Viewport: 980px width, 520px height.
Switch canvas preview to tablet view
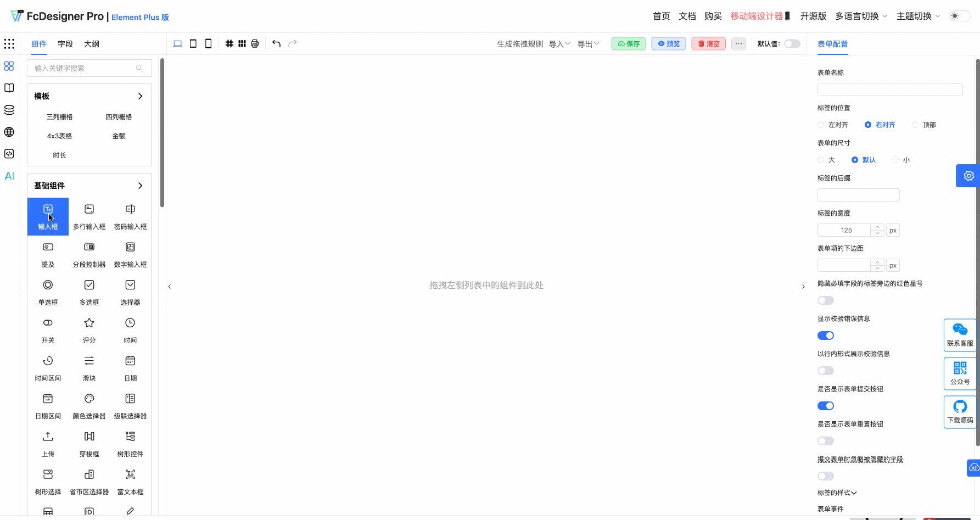tap(193, 43)
